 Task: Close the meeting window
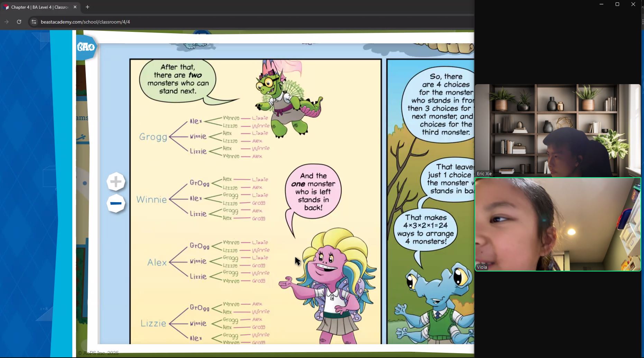click(x=633, y=4)
